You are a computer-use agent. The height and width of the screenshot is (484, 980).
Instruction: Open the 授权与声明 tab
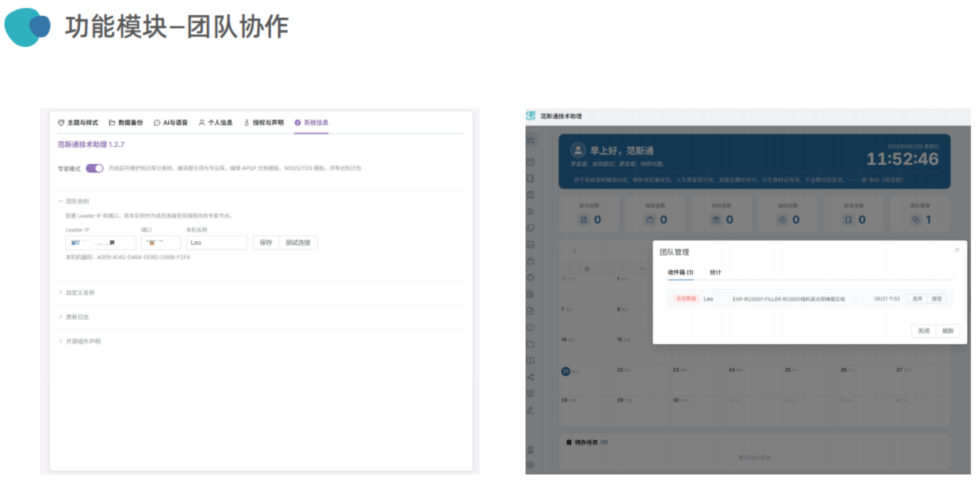point(263,123)
